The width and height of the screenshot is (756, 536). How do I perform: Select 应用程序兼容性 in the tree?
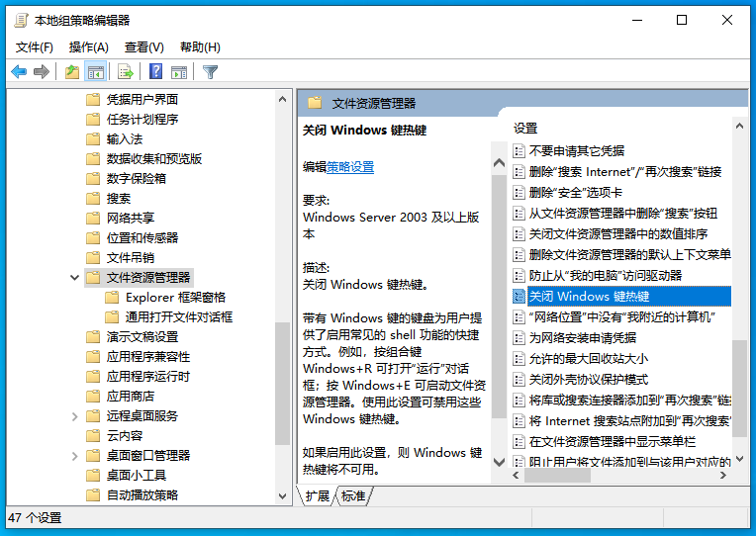(148, 357)
